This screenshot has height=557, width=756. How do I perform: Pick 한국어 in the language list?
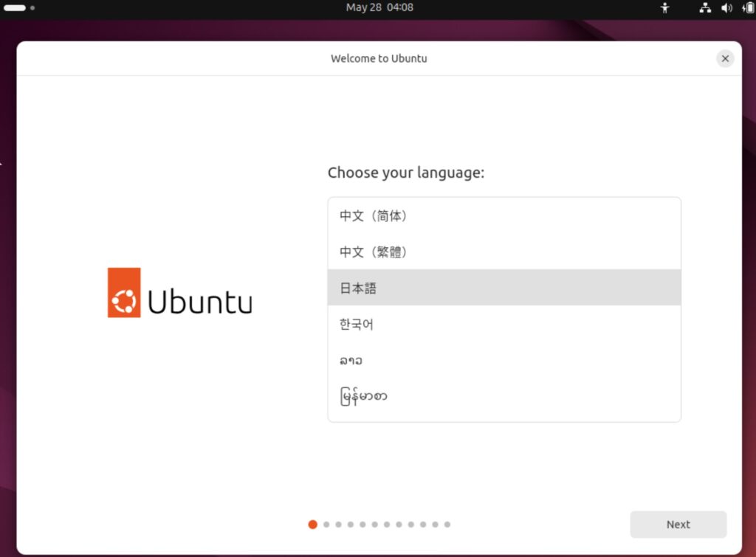coord(504,324)
